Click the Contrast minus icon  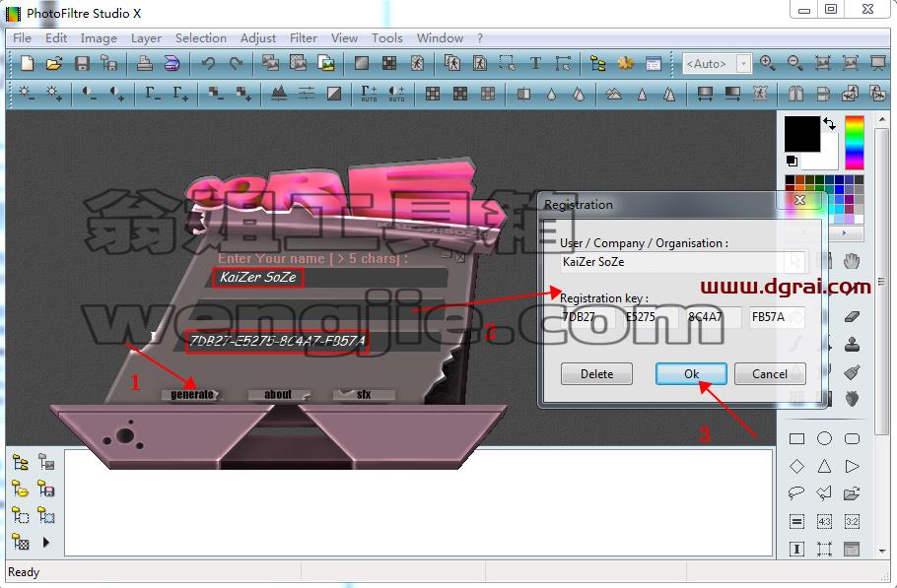(x=90, y=94)
